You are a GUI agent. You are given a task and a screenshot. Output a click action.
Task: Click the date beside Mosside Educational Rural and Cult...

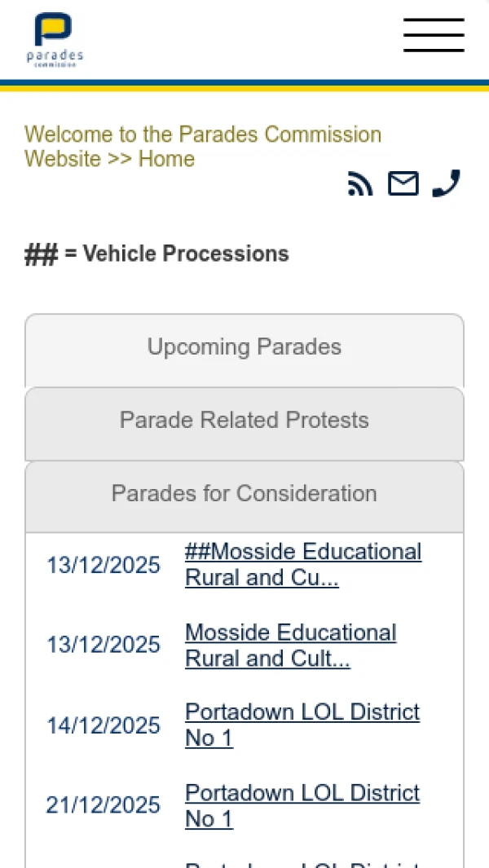pos(104,645)
